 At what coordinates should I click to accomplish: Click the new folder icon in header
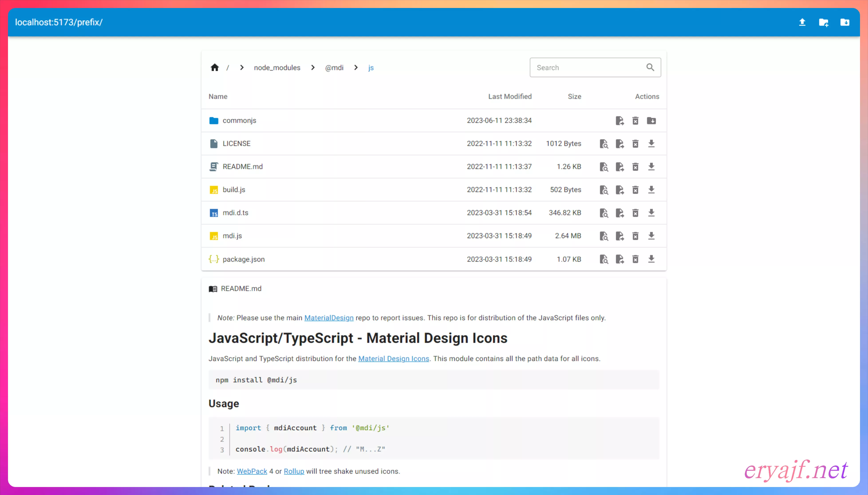pos(823,22)
